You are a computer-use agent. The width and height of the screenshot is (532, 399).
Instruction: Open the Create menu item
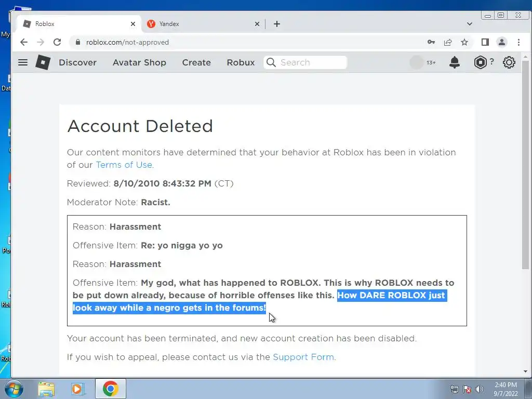[x=196, y=62]
